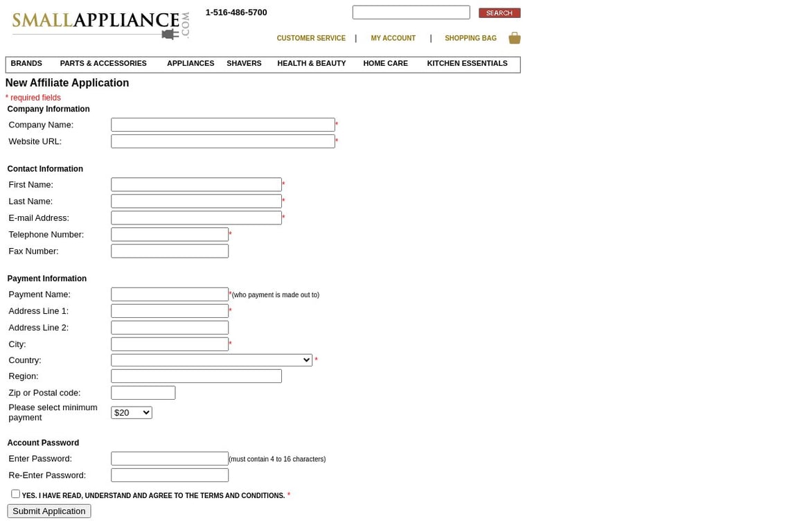The image size is (798, 532).
Task: Click the Zip or Postal code field
Action: pos(143,393)
